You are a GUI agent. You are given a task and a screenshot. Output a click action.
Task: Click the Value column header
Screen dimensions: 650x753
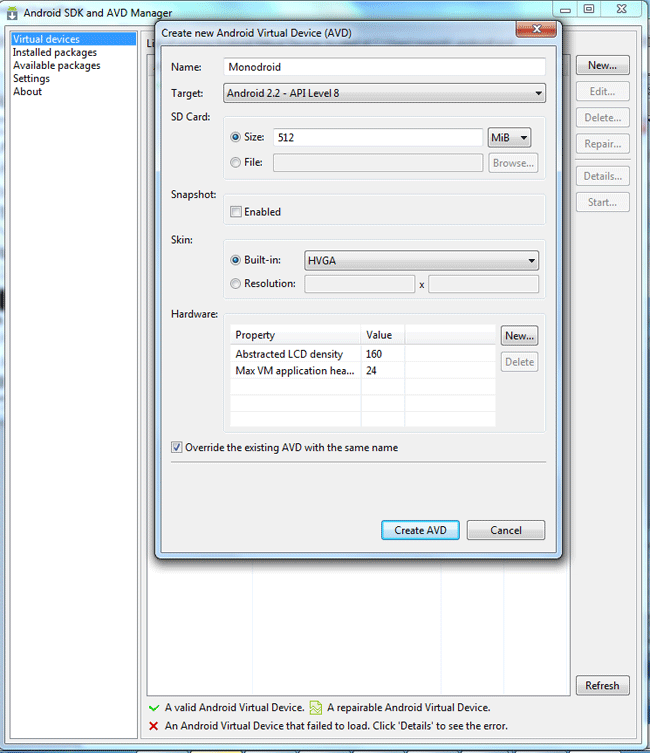(x=383, y=335)
